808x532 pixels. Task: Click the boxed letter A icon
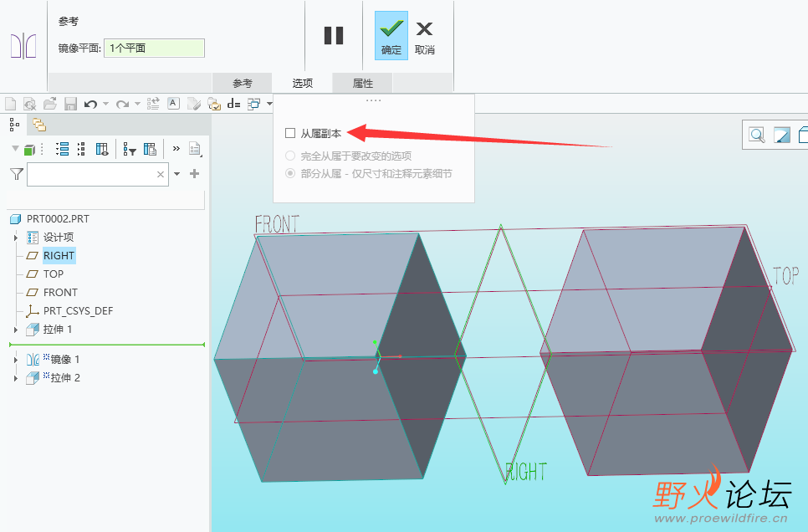point(173,103)
